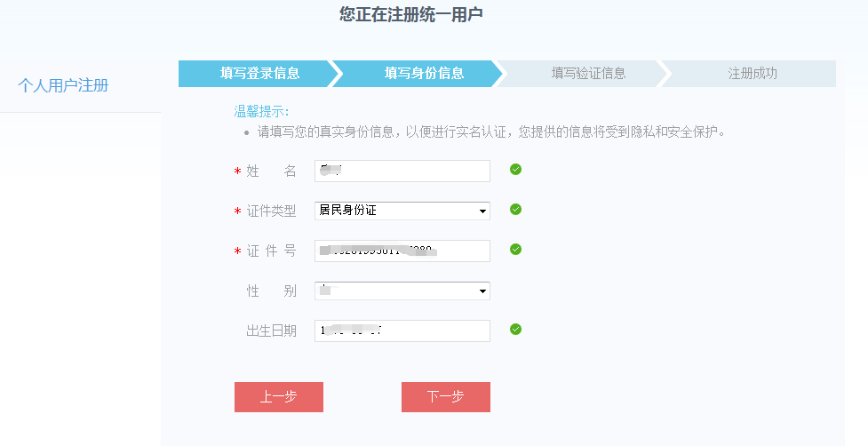868x446 pixels.
Task: Focus the 证件号 input field
Action: [x=402, y=251]
